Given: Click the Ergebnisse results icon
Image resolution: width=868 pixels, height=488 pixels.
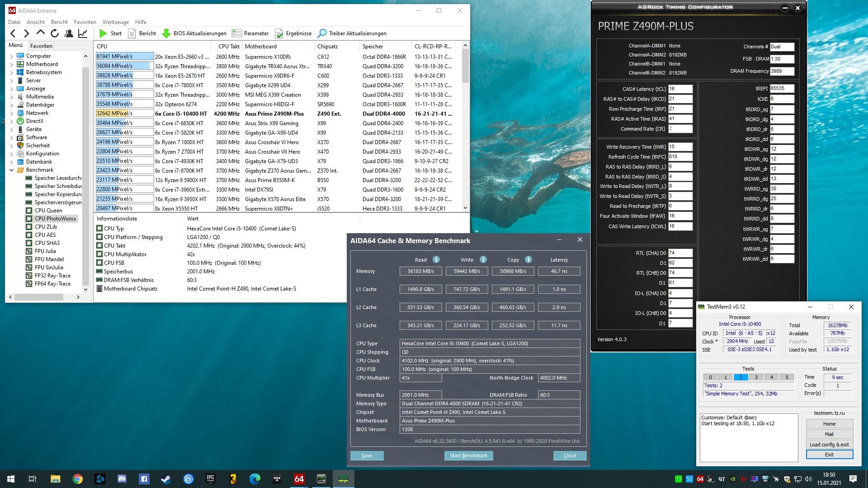Looking at the screenshot, I should tap(279, 33).
